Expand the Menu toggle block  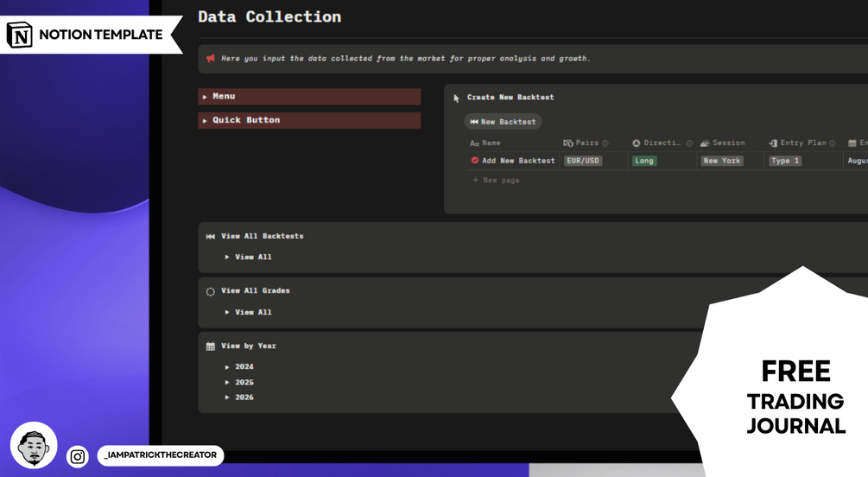click(309, 97)
